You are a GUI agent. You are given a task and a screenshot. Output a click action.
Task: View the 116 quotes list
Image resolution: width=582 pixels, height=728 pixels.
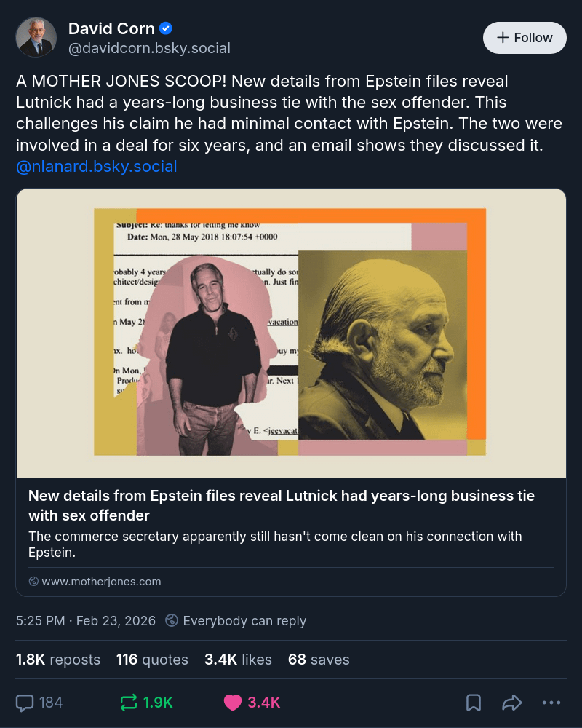152,660
